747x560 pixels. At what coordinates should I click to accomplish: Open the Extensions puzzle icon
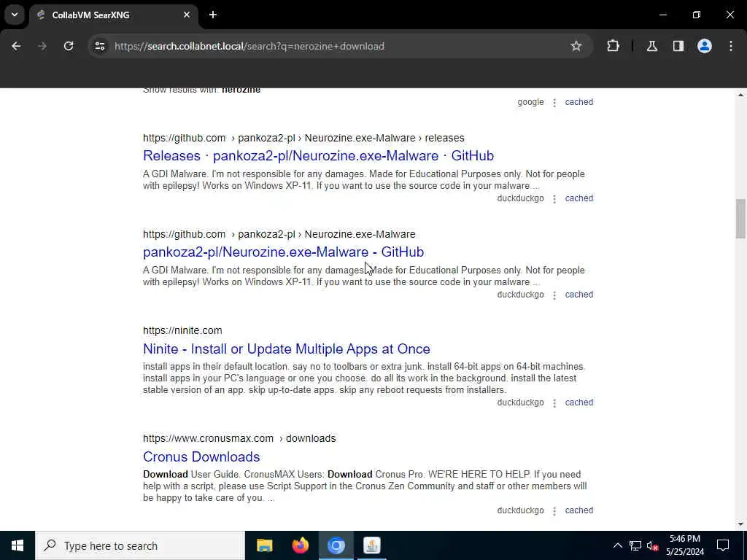[x=613, y=46]
